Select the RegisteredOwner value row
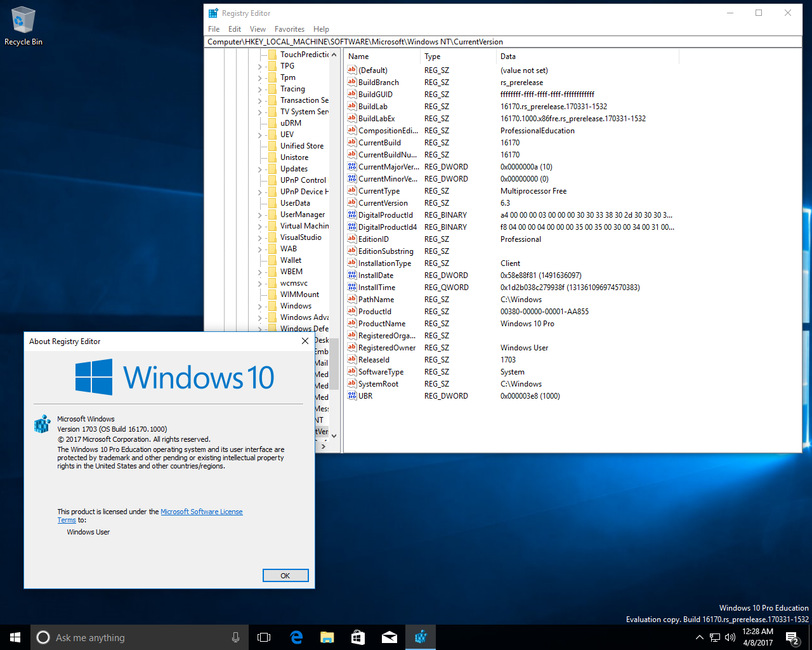The height and width of the screenshot is (650, 812). tap(511, 347)
